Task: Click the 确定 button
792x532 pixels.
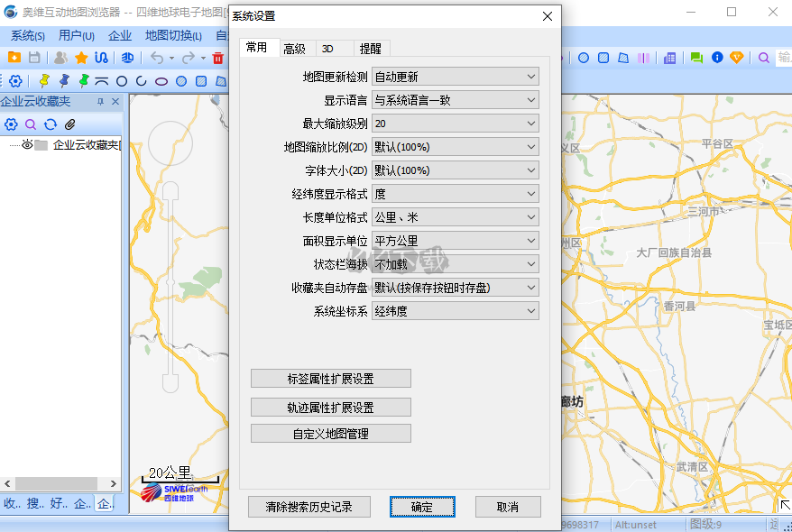Action: 423,506
